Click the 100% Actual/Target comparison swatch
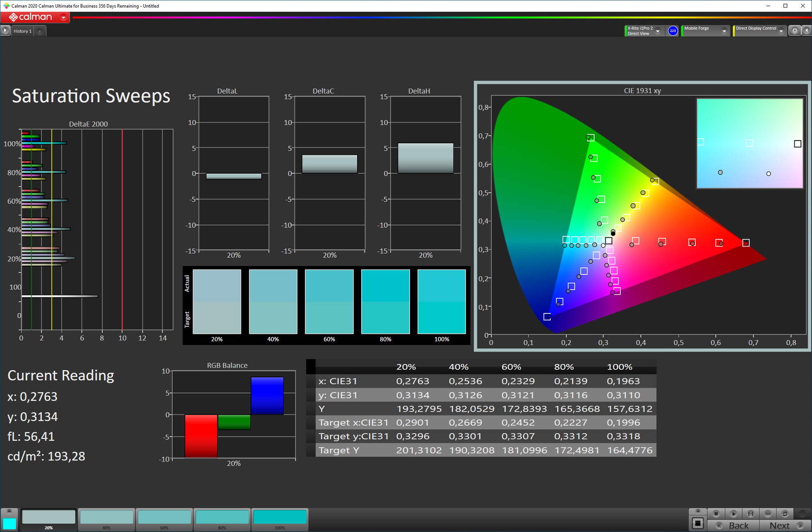812x532 pixels. coord(441,301)
